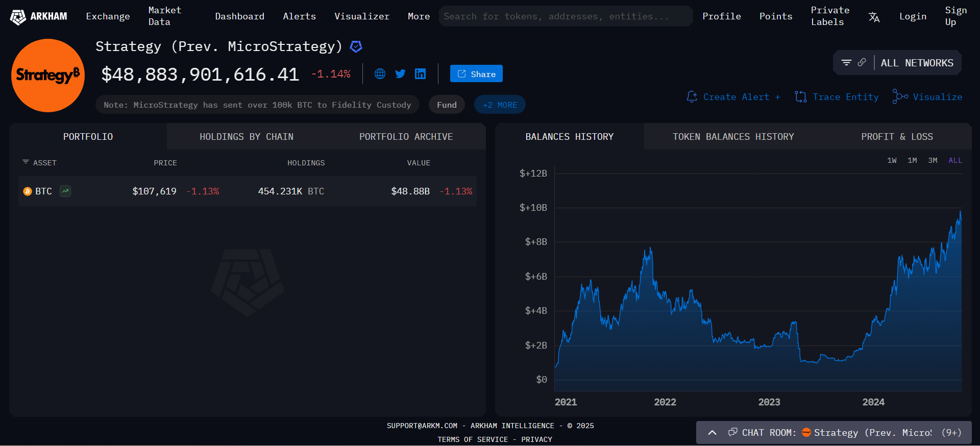Select the 1W time range
Viewport: 980px width, 446px height.
[892, 160]
